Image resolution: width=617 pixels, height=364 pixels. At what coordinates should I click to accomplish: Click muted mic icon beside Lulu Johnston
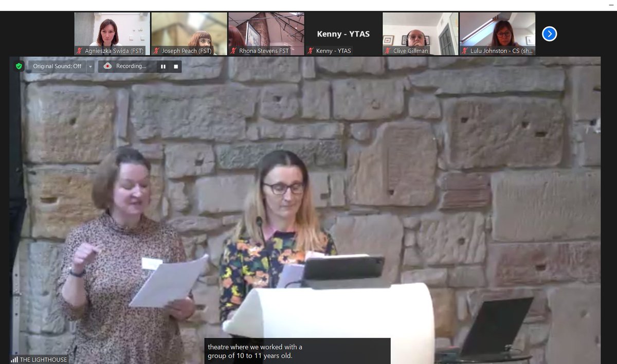465,51
